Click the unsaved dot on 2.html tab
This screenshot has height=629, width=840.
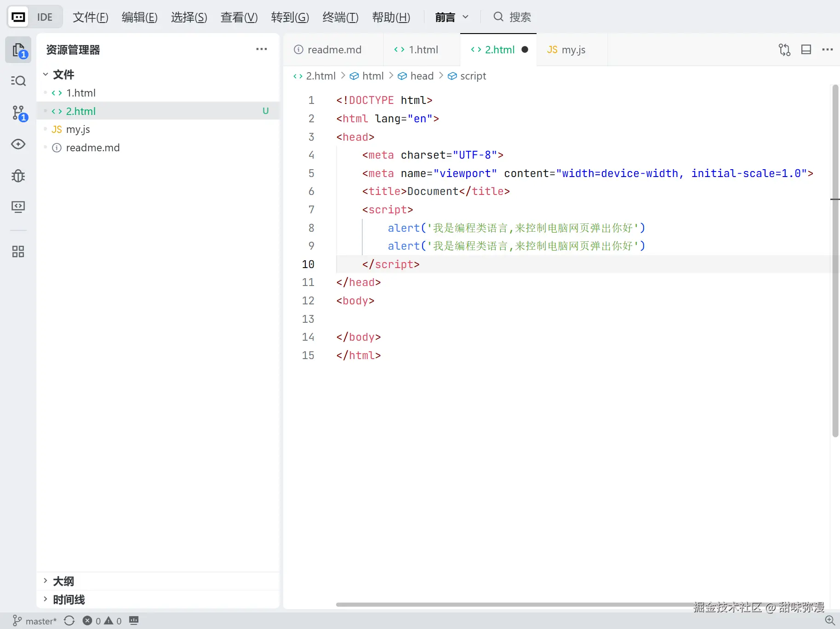[x=525, y=50]
